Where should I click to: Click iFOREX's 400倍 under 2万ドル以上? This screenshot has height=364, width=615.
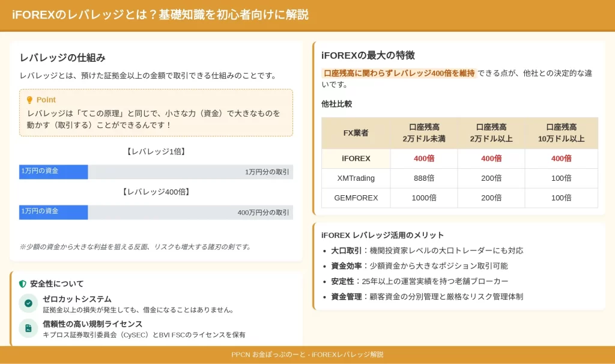click(491, 159)
